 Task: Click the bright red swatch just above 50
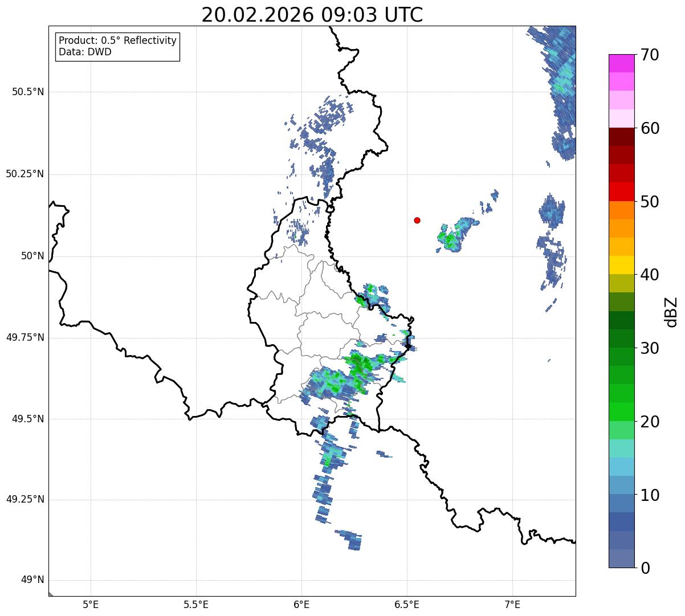pyautogui.click(x=621, y=191)
